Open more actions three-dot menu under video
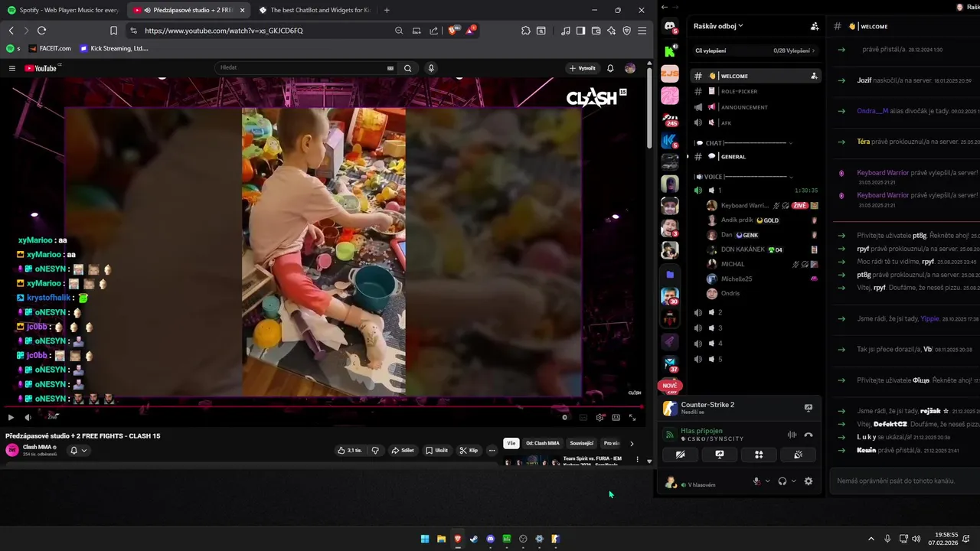980x551 pixels. click(x=492, y=450)
